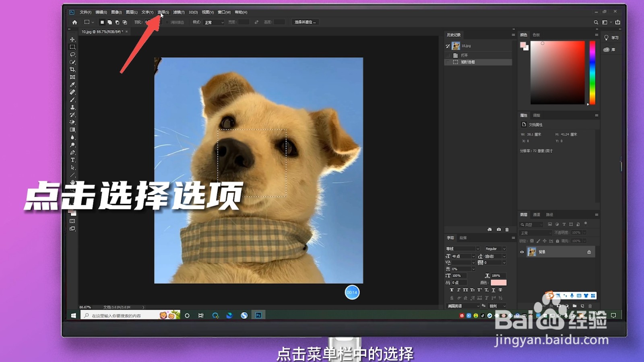This screenshot has width=644, height=362.
Task: Open layer filter 类型 dropdown
Action: [x=532, y=224]
